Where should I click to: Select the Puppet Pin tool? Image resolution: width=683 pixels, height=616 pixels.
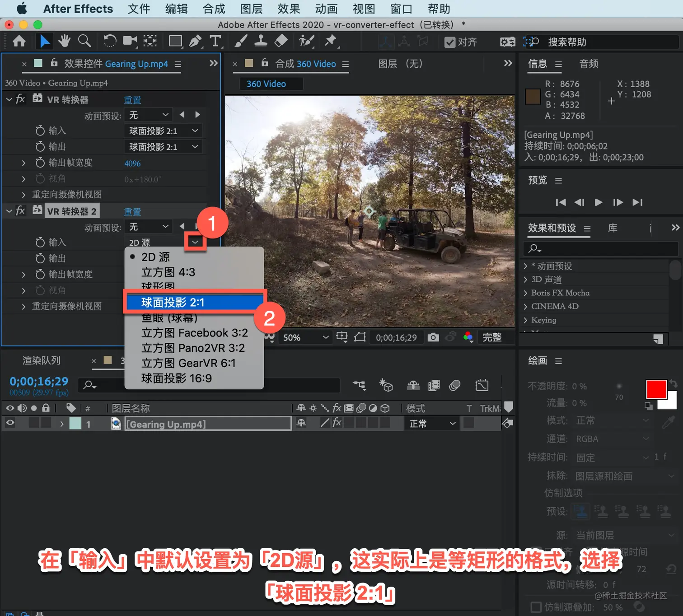pos(331,42)
